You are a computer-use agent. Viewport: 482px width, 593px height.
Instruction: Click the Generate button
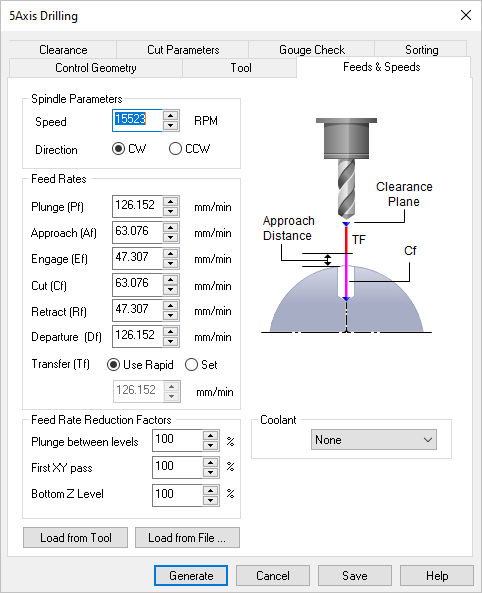191,576
